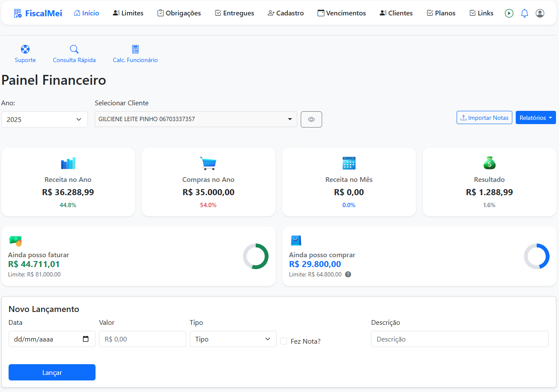Open the video tutorial play icon

point(509,13)
